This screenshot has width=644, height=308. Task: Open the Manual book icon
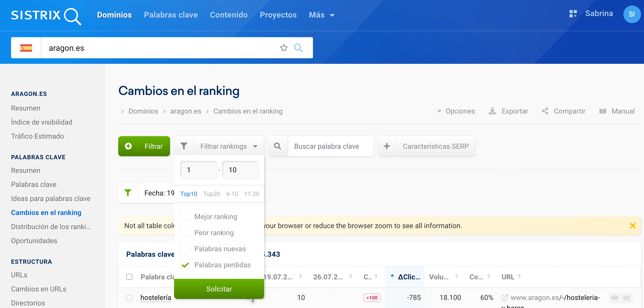pyautogui.click(x=602, y=111)
